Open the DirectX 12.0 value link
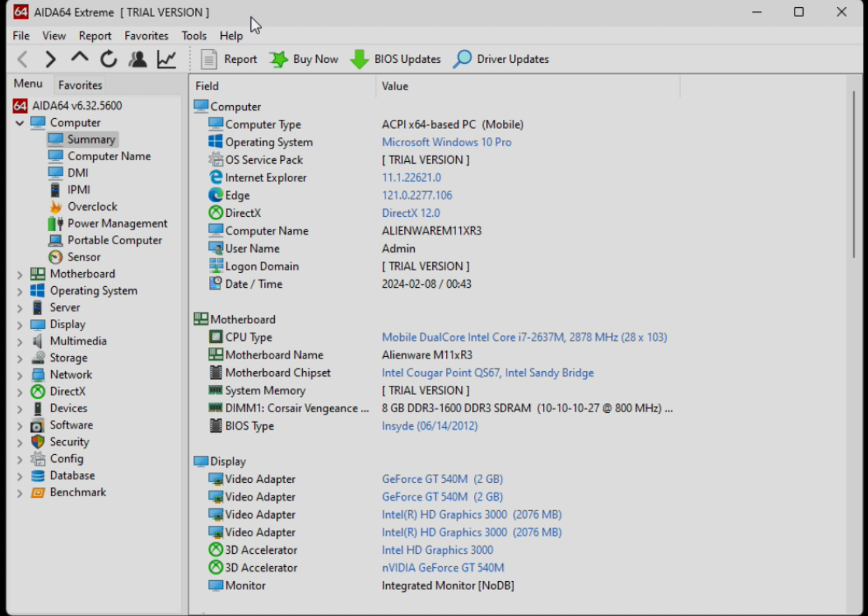Screen dimensions: 868x616 [411, 213]
